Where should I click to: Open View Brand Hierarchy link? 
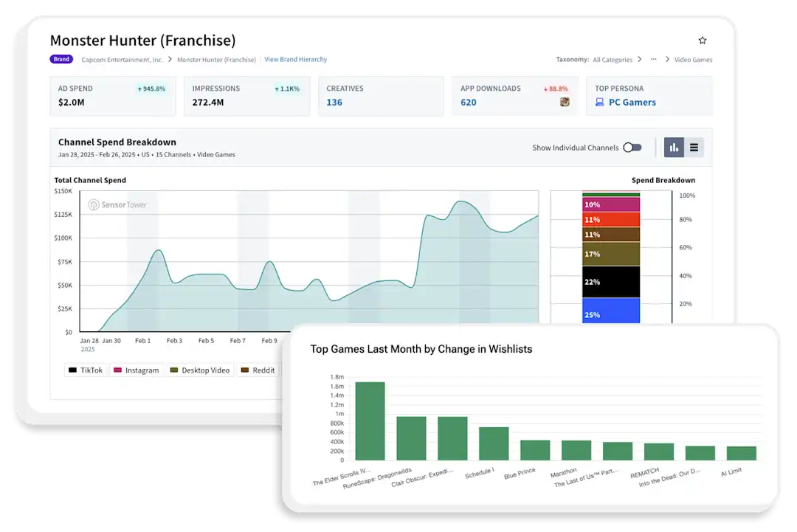pyautogui.click(x=295, y=60)
